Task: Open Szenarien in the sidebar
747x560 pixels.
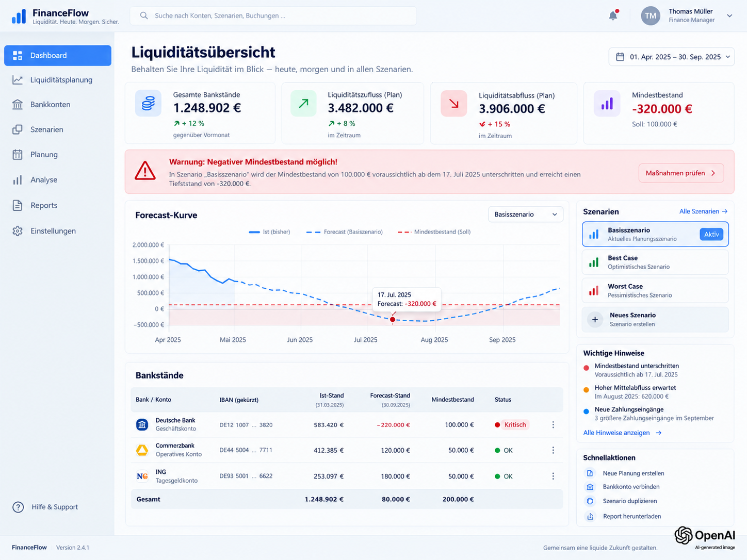Action: click(58, 129)
